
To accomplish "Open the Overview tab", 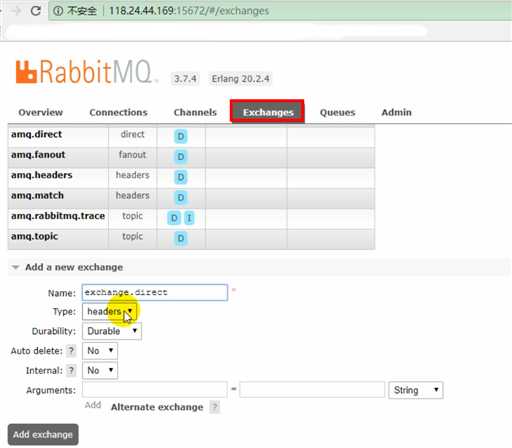I will (41, 112).
